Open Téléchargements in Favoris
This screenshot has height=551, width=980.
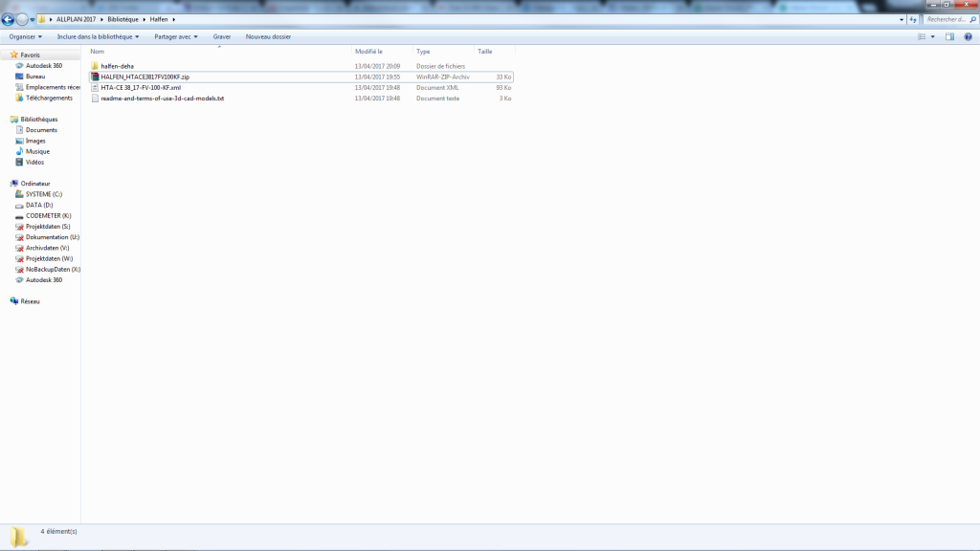pyautogui.click(x=49, y=98)
